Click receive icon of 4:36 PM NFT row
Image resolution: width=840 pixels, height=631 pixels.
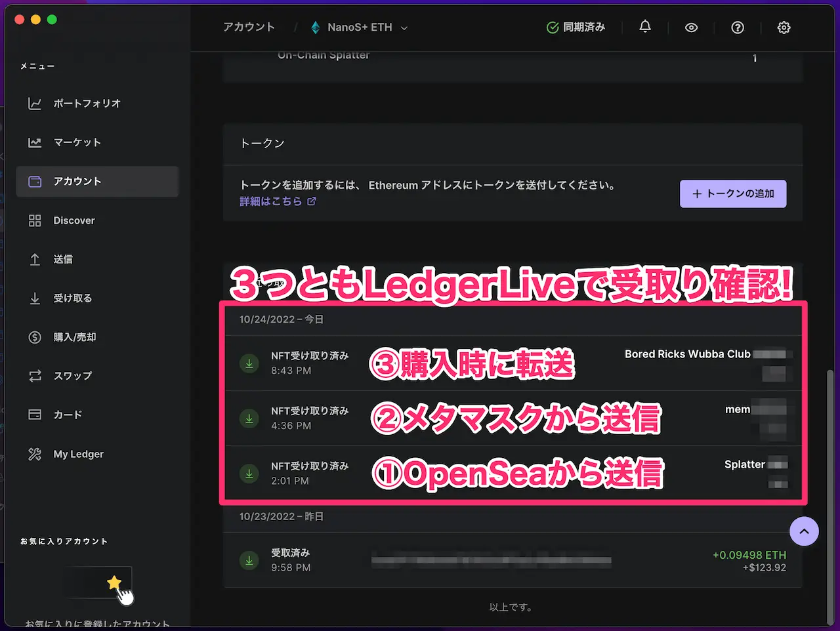click(x=249, y=418)
